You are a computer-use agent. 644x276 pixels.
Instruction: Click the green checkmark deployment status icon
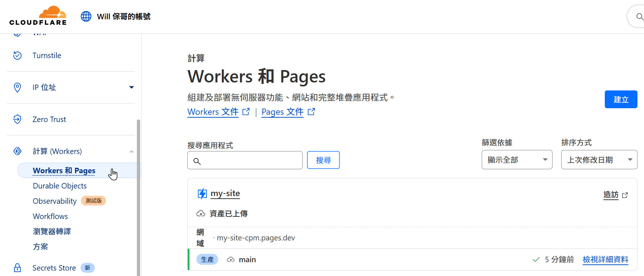click(x=536, y=260)
